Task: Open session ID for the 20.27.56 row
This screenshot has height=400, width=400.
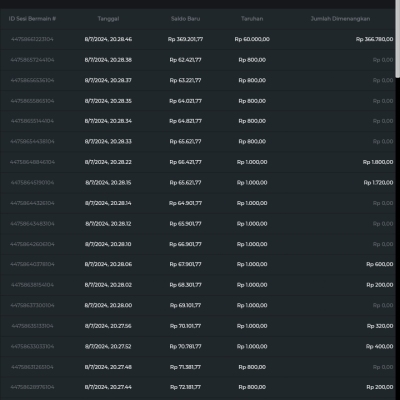Action: click(x=32, y=326)
